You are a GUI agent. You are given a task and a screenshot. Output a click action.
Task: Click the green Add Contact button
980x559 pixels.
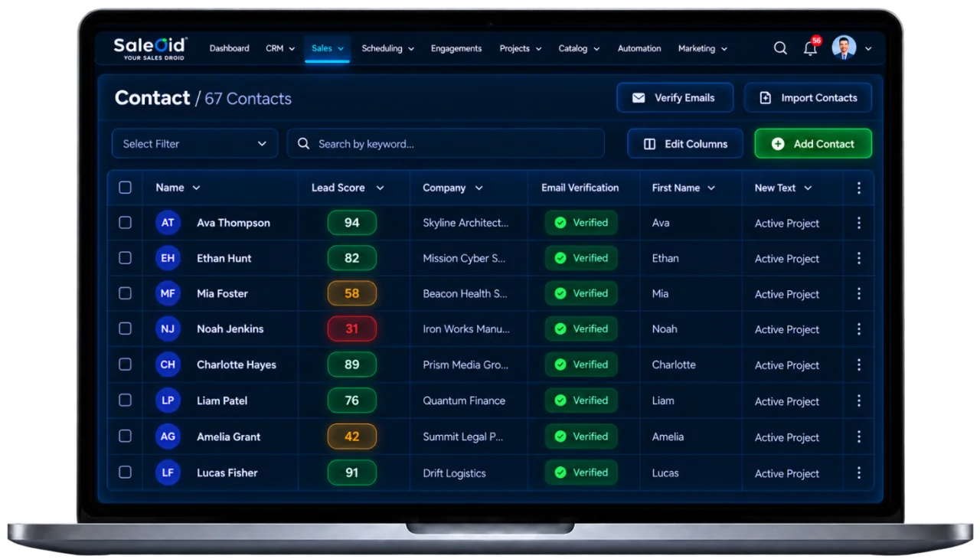[813, 143]
